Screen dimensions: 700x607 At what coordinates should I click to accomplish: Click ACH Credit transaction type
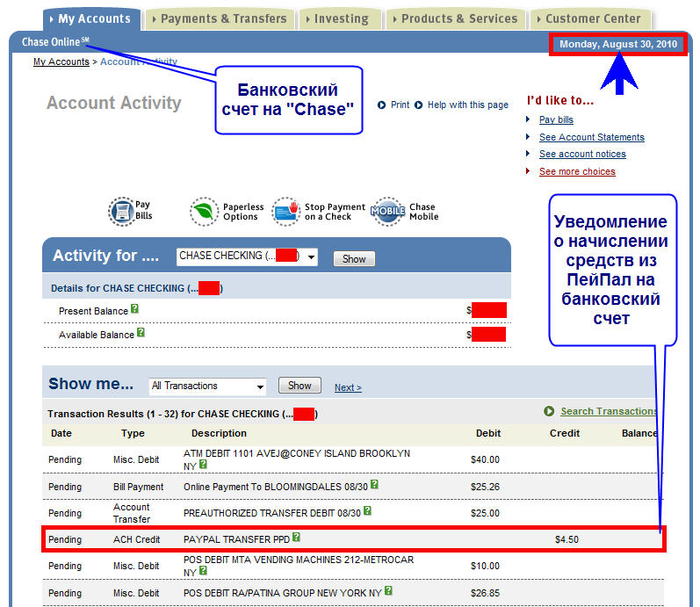[136, 539]
